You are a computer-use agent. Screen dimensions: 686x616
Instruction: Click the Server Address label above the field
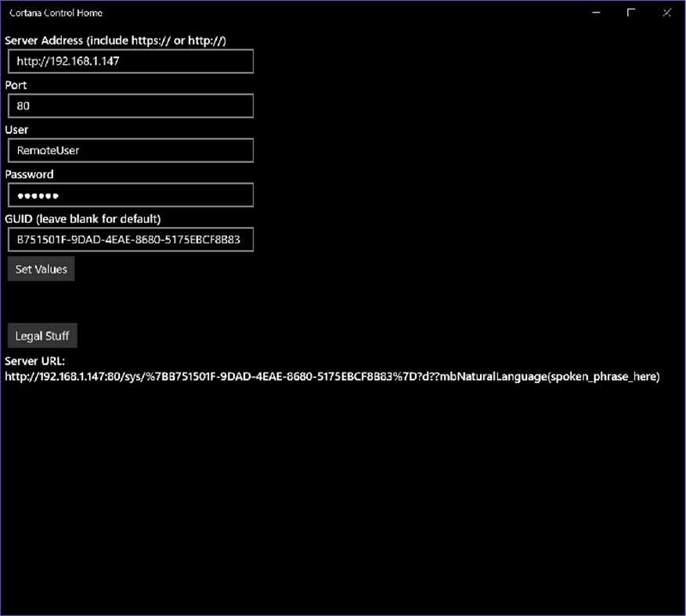click(x=114, y=40)
